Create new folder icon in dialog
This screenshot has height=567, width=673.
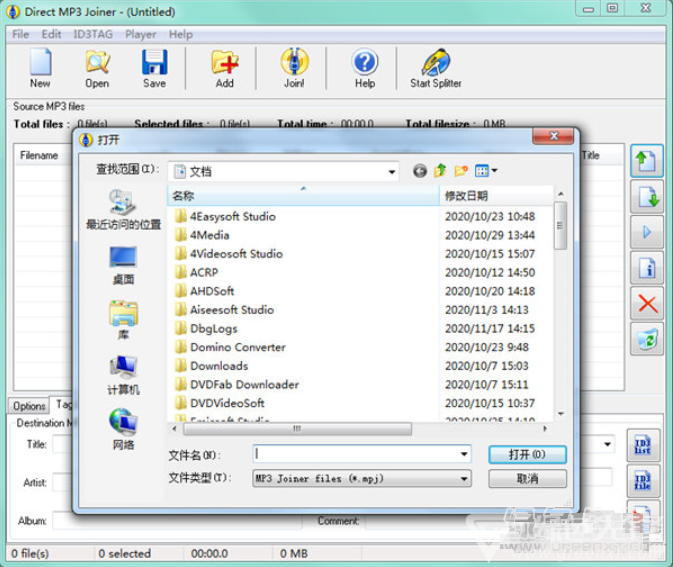[x=461, y=171]
